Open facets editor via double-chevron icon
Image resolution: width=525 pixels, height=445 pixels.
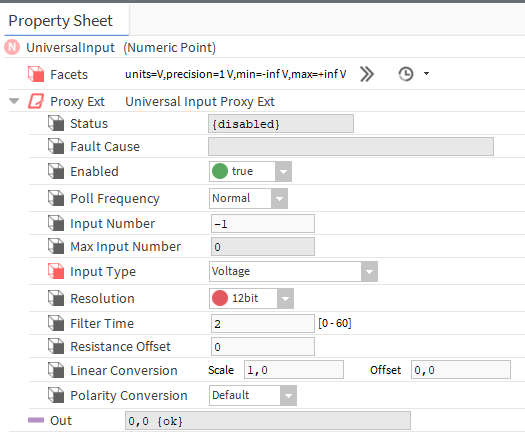point(367,74)
